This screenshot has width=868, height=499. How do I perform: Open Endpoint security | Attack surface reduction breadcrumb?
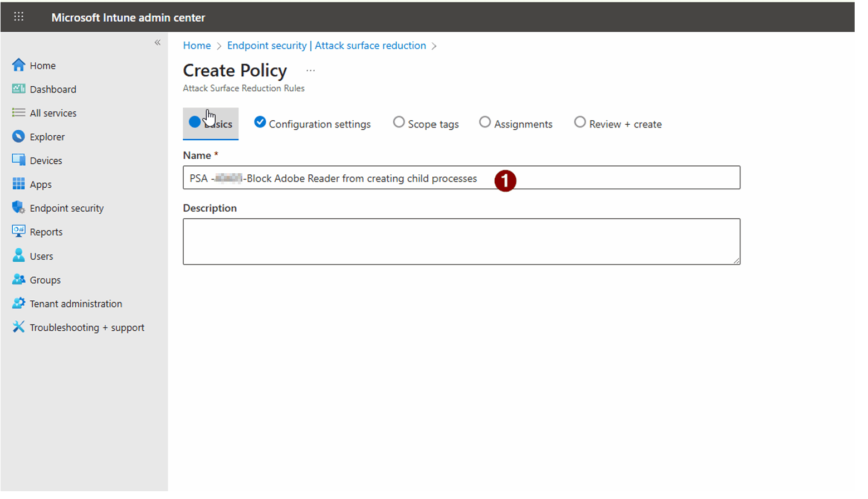[326, 46]
